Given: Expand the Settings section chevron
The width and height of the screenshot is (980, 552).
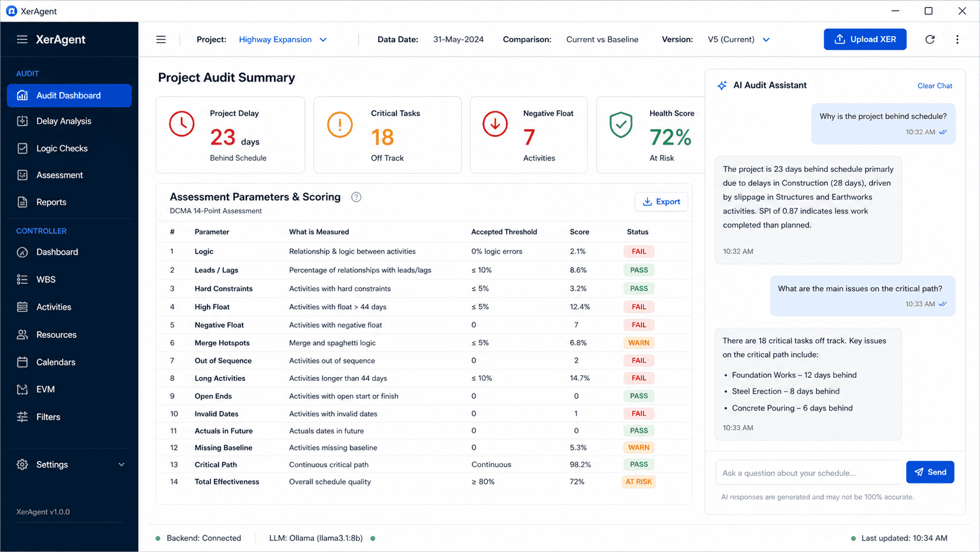Looking at the screenshot, I should [121, 465].
